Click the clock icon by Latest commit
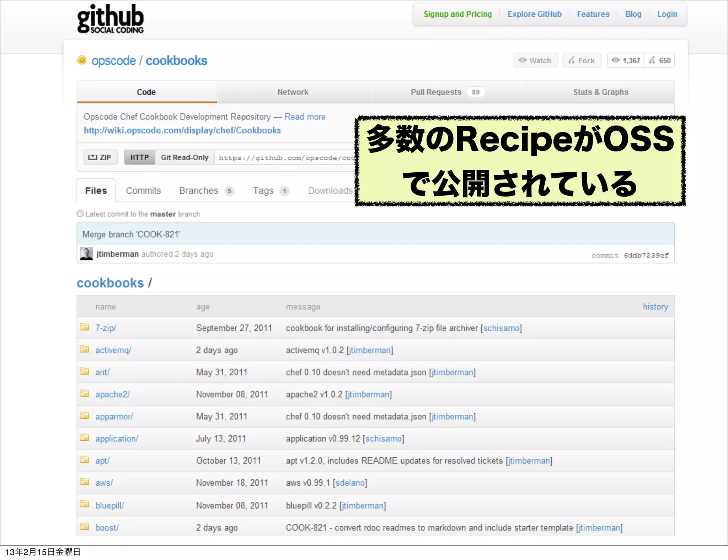Viewport: 728px width, 560px height. coord(80,214)
